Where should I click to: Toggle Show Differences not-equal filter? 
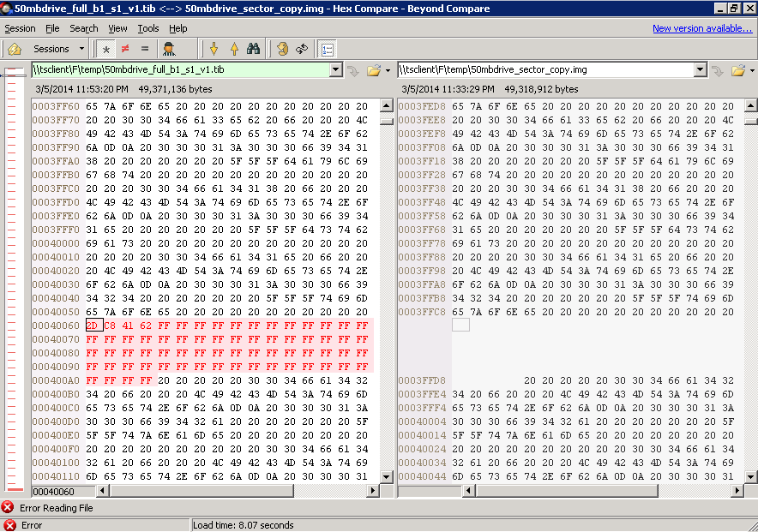coord(125,49)
